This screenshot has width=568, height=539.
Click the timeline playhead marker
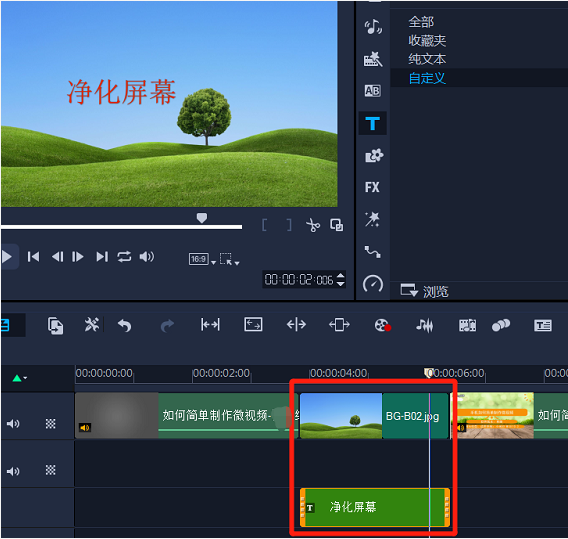429,373
